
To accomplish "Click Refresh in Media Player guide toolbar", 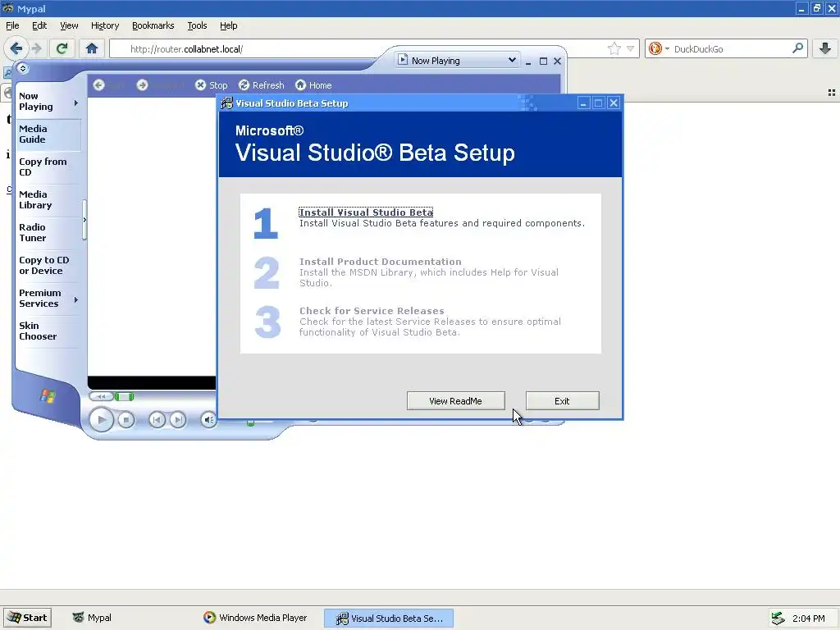I will pyautogui.click(x=262, y=85).
